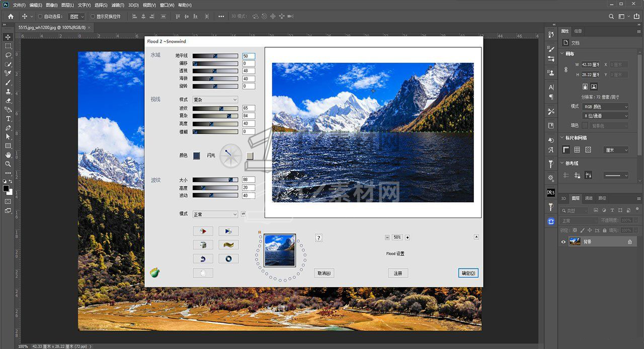Screen dimensions: 644x349
Task: Click the Flood undo arrow button
Action: click(203, 258)
